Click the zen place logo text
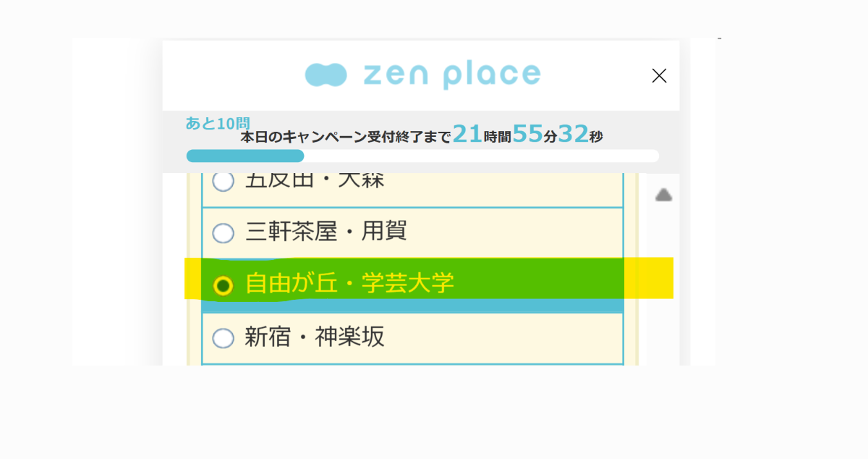868x459 pixels. click(x=451, y=75)
